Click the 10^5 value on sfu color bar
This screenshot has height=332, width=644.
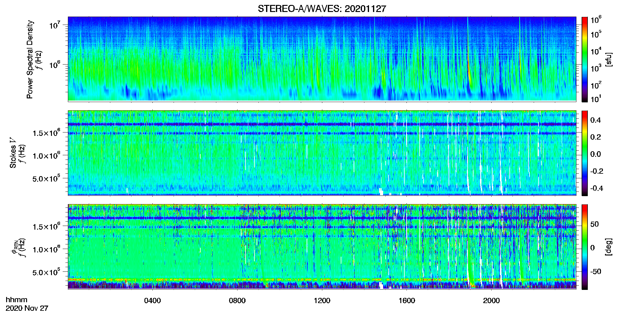point(596,34)
